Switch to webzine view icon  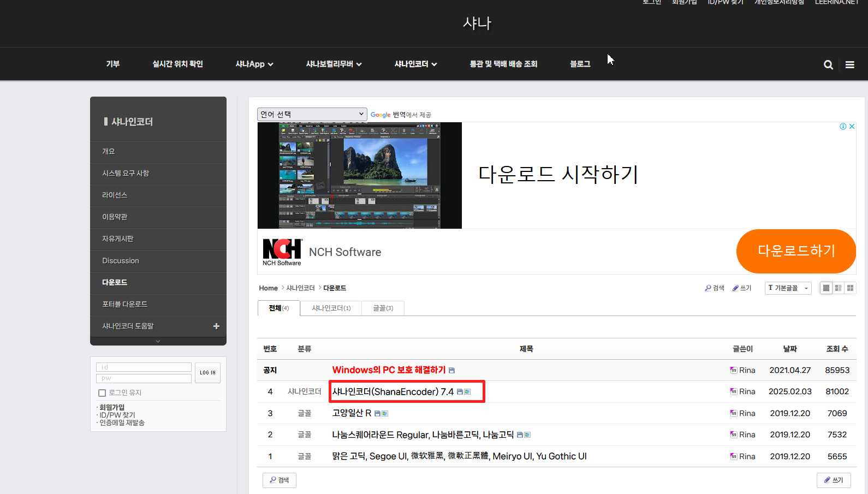[838, 288]
